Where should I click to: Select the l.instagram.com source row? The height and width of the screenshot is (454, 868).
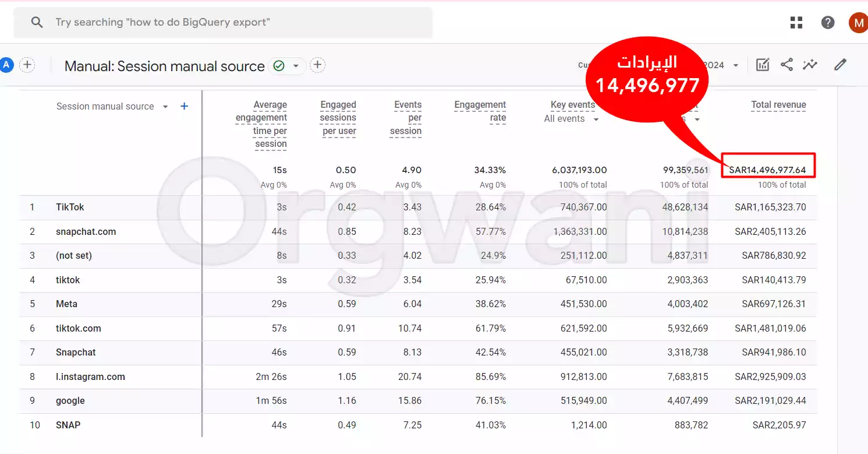tap(418, 377)
